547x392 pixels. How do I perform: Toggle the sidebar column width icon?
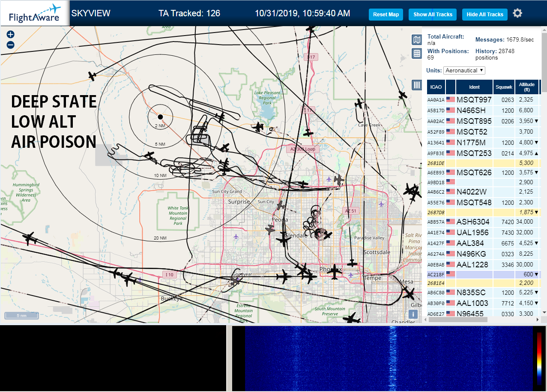[x=417, y=85]
